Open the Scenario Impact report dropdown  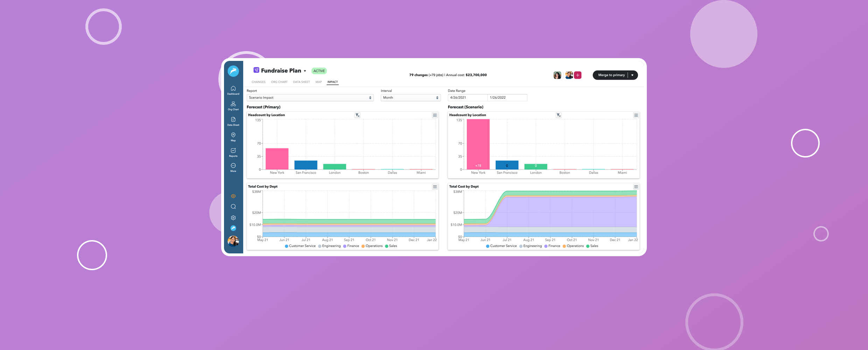310,98
